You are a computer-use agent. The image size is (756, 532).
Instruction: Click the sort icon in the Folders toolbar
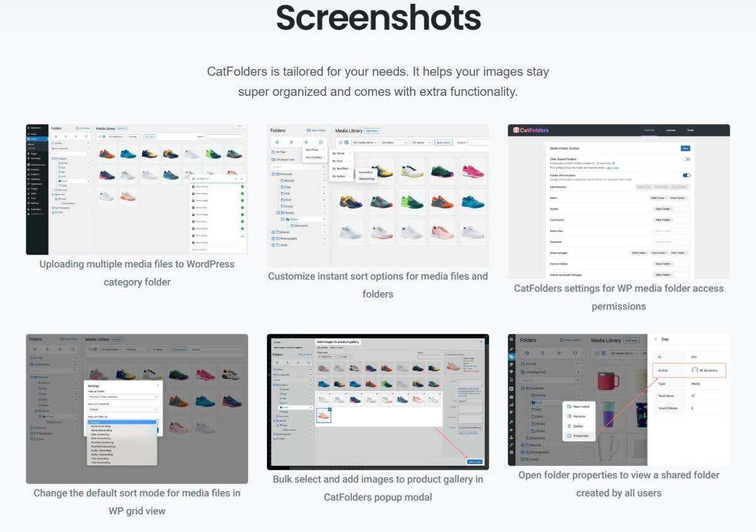[306, 142]
